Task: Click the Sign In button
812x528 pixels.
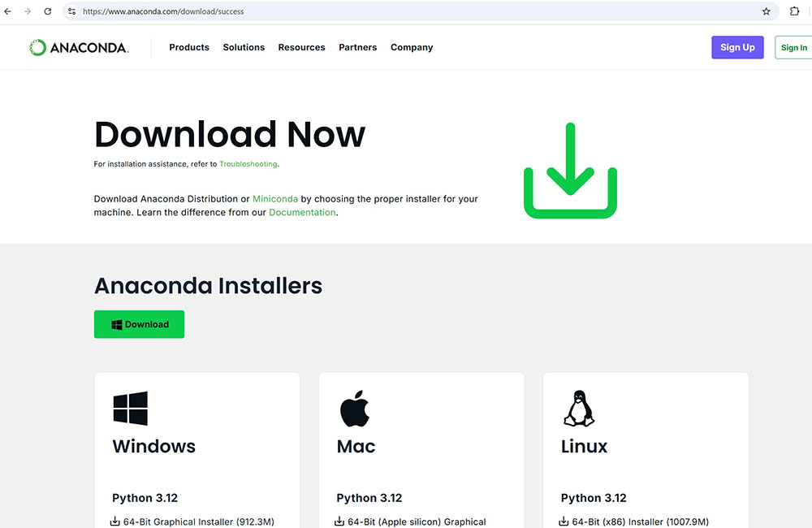Action: 793,47
